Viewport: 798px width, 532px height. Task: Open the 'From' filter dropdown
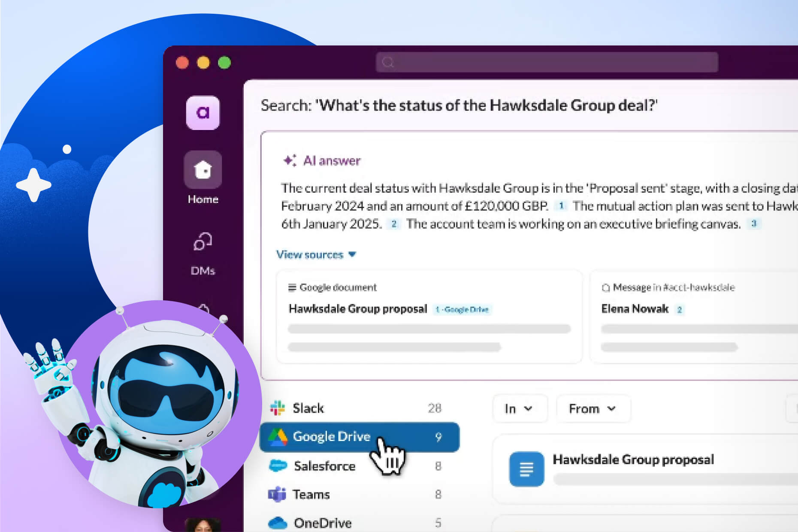tap(592, 409)
